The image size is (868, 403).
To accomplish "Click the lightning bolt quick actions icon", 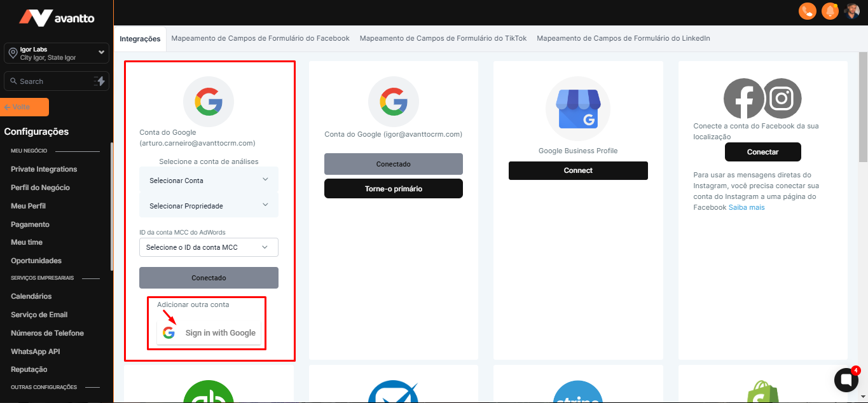I will point(99,81).
